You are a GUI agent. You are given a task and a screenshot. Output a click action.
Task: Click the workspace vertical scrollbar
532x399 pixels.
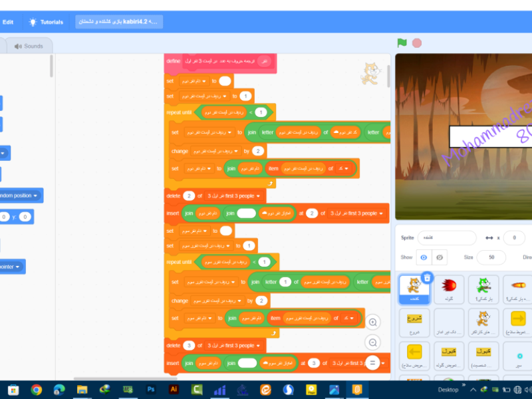(x=388, y=76)
